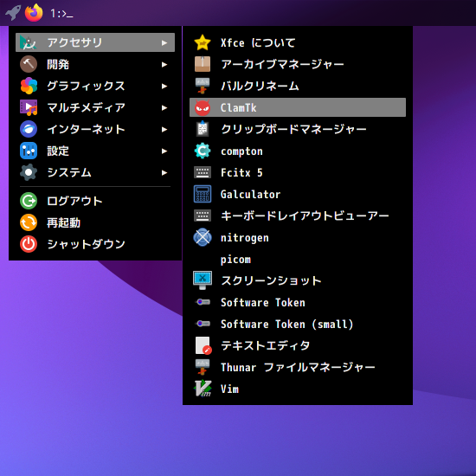Expand the システム submenu arrow
The height and width of the screenshot is (476, 476).
click(x=164, y=173)
